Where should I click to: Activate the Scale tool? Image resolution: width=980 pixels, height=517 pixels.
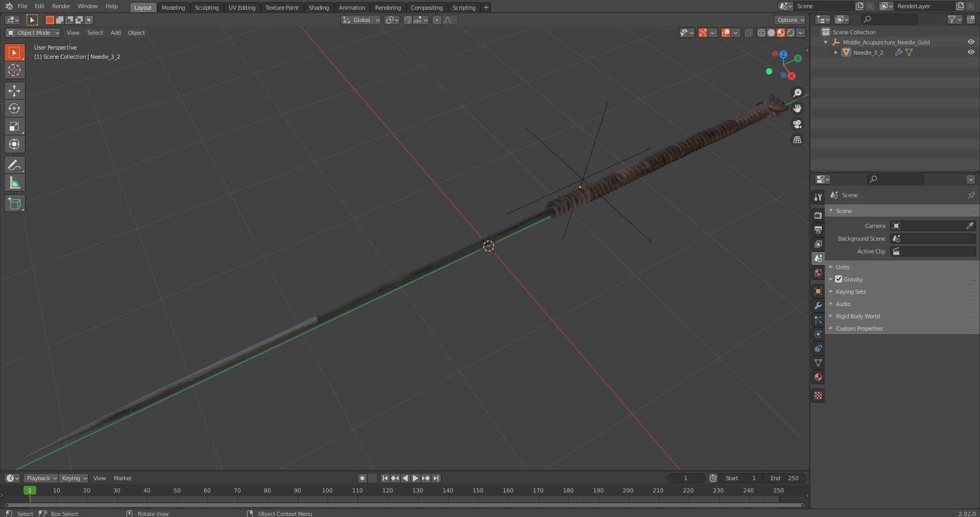[x=14, y=126]
